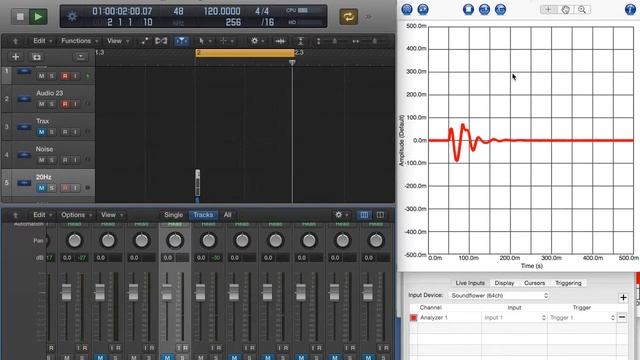Click the Vertical Auto Zoom icon
Viewport: 640px width, 360px height.
(300, 41)
